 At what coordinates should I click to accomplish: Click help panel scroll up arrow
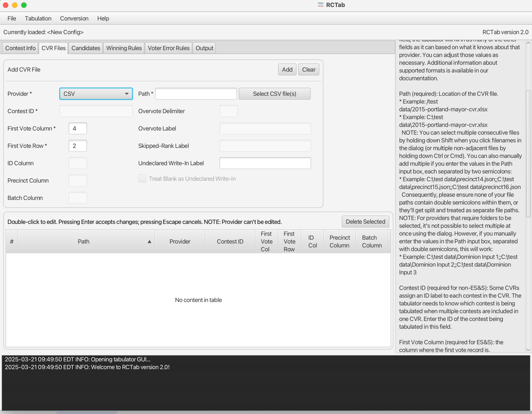point(528,43)
